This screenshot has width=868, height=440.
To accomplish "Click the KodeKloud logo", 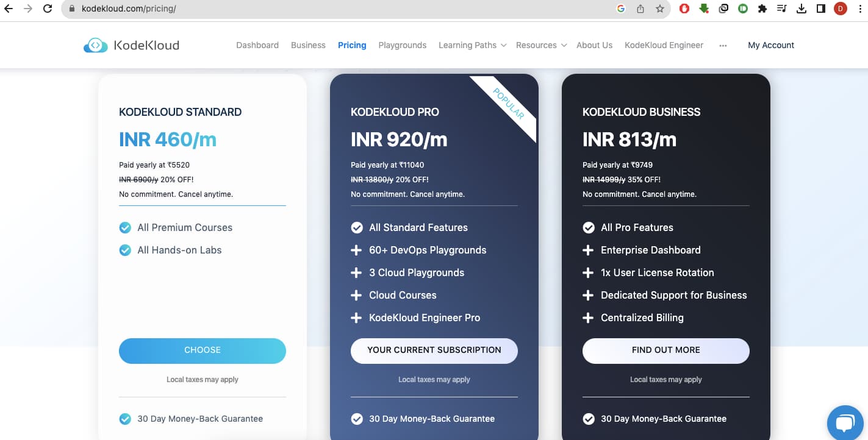I will (x=131, y=45).
